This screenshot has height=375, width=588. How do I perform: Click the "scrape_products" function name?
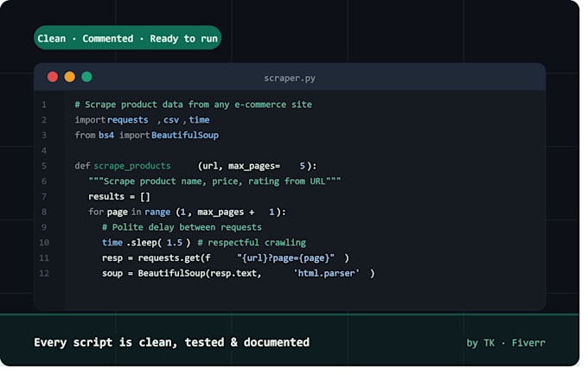coord(132,167)
